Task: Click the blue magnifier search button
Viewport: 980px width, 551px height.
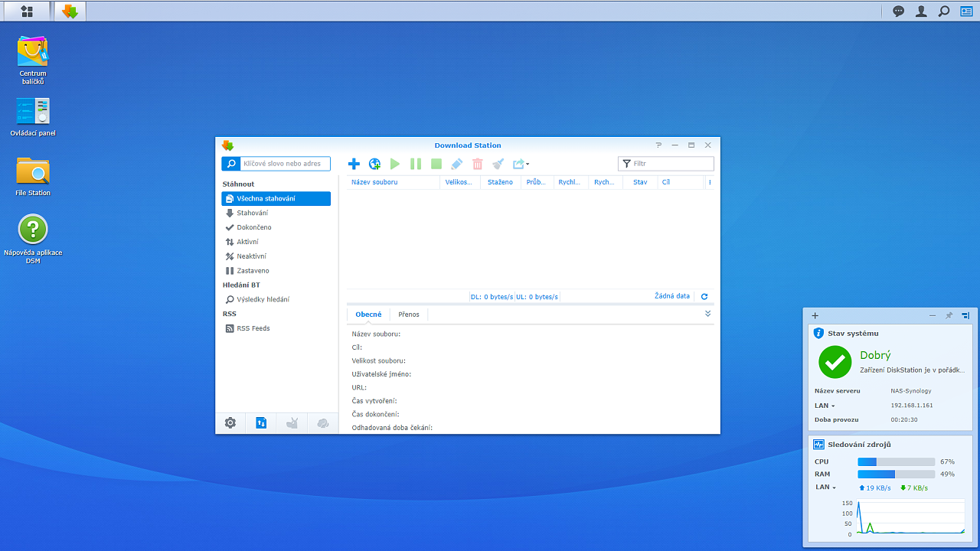Action: pos(230,164)
